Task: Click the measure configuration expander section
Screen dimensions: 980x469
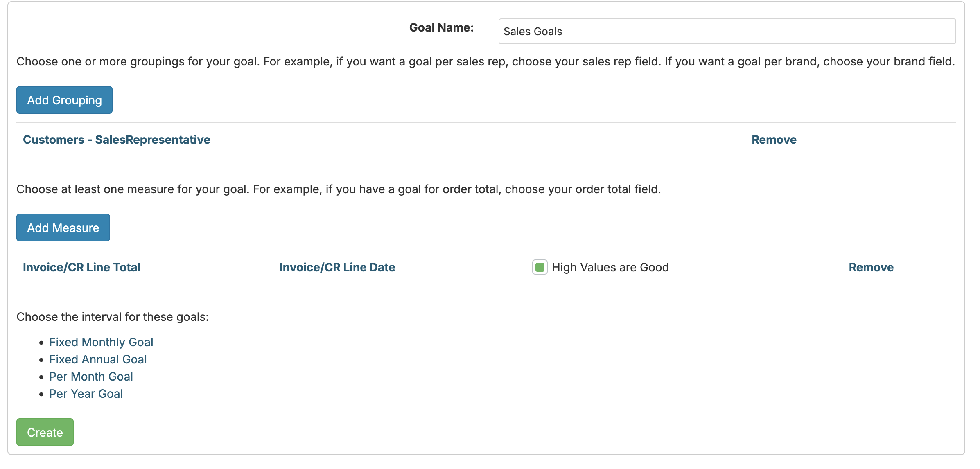Action: [x=81, y=267]
